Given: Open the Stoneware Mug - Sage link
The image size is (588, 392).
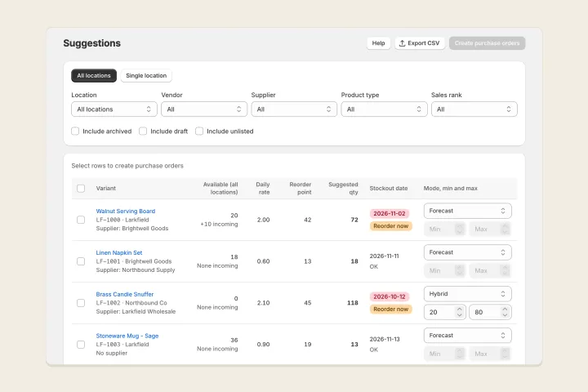Looking at the screenshot, I should click(127, 336).
